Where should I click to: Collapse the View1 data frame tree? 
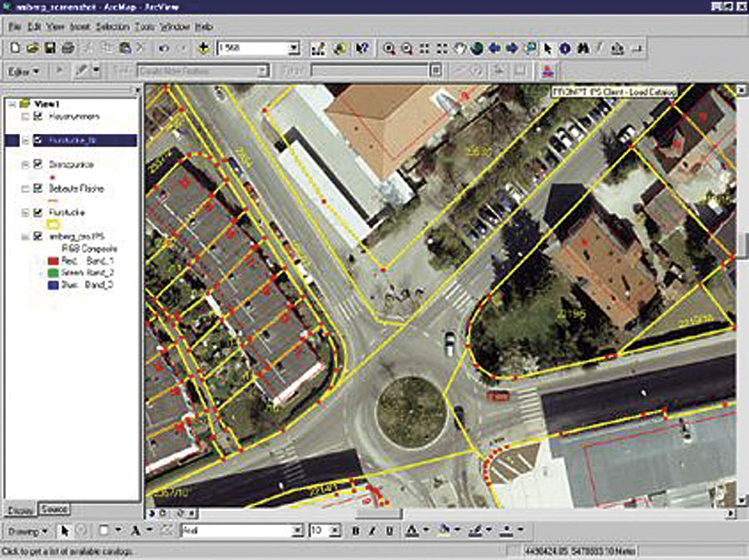[10, 103]
